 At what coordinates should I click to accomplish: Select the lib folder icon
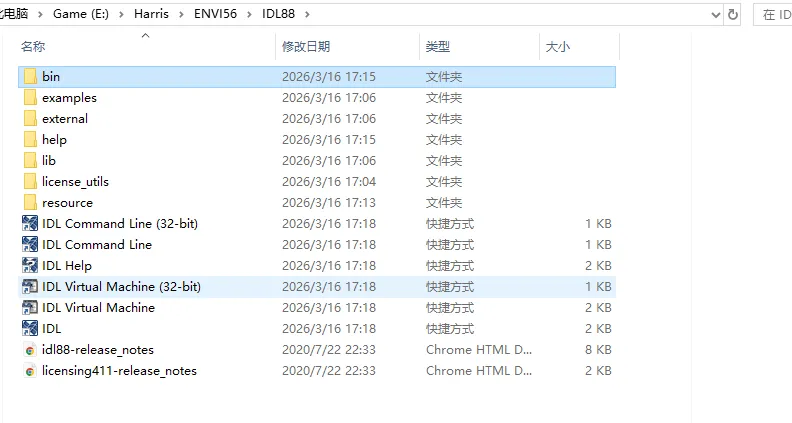click(x=30, y=161)
